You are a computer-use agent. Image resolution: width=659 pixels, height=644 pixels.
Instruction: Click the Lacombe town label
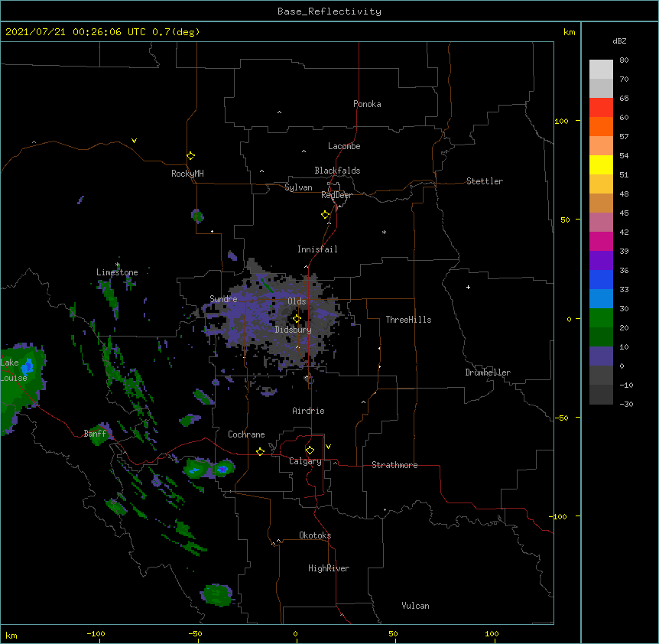click(x=344, y=146)
